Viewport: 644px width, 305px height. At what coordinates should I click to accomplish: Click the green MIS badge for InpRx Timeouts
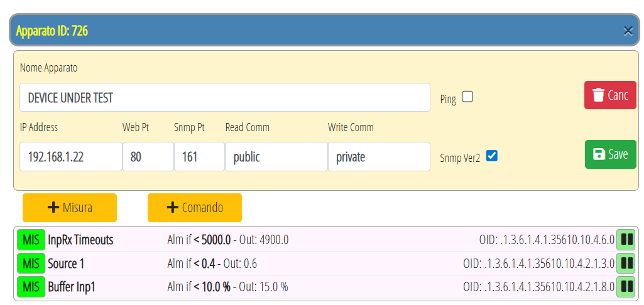click(31, 240)
